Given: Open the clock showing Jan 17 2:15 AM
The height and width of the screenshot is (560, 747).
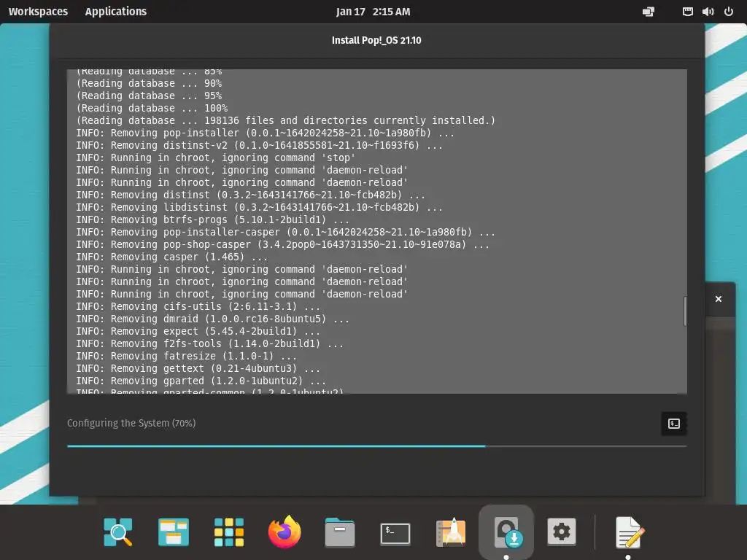Looking at the screenshot, I should tap(373, 12).
